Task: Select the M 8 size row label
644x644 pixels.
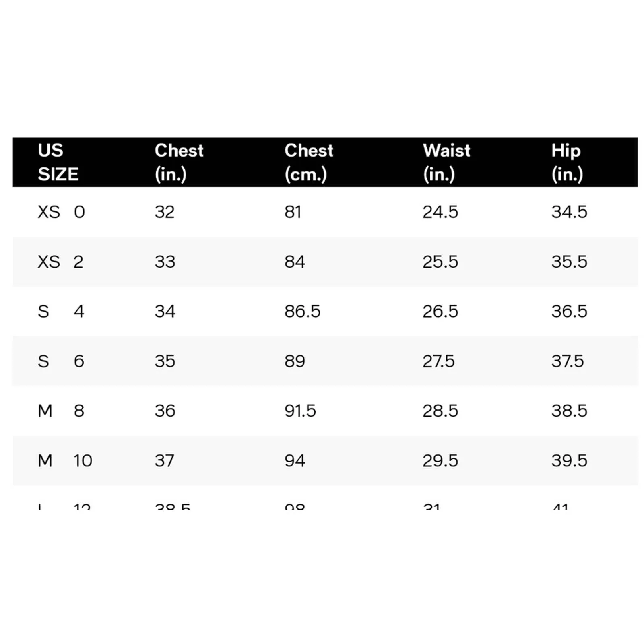Action: pos(61,411)
